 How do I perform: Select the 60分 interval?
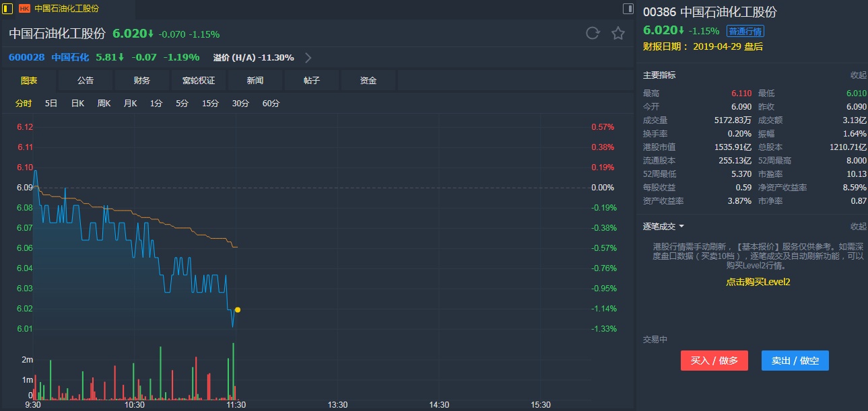pos(271,104)
